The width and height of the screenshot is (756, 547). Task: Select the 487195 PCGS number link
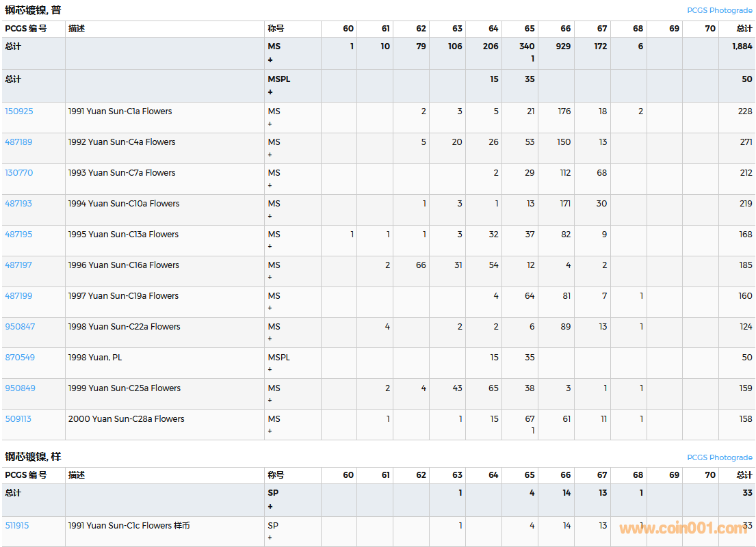18,235
